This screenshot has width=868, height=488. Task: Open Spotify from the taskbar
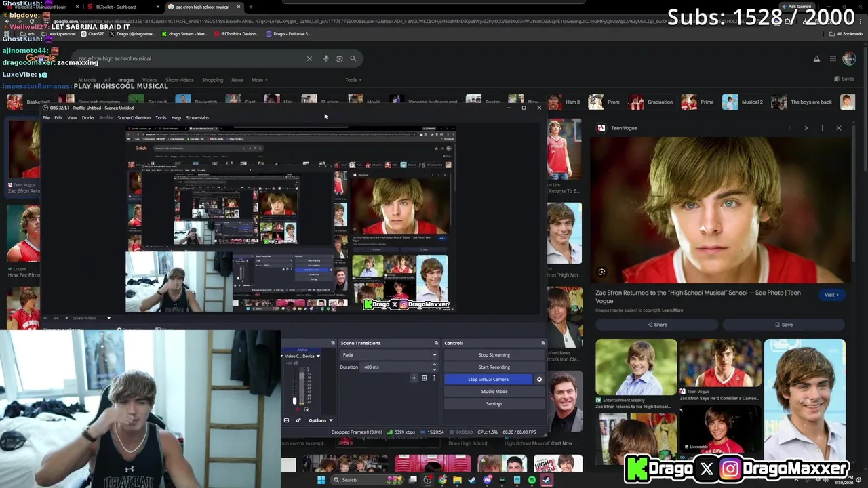coord(532,480)
